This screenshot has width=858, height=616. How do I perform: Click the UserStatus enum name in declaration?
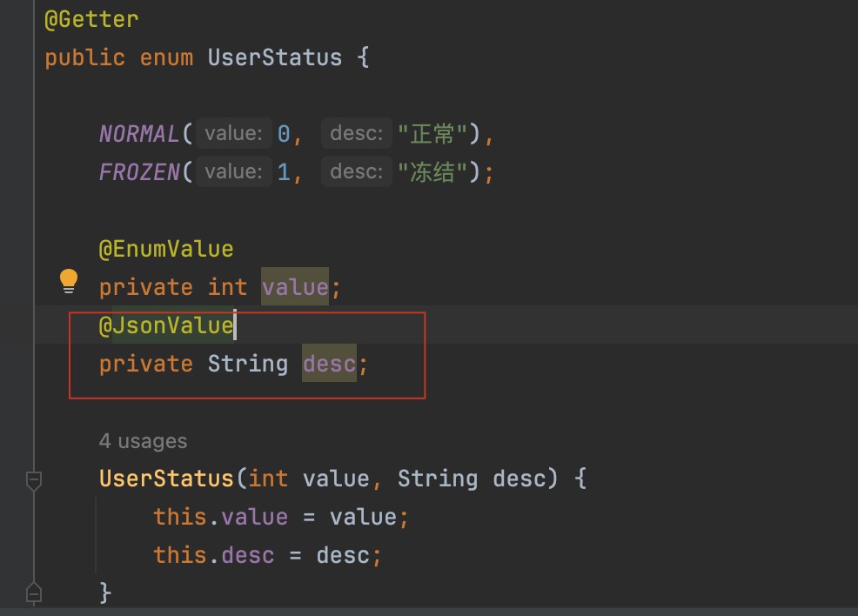pyautogui.click(x=274, y=58)
